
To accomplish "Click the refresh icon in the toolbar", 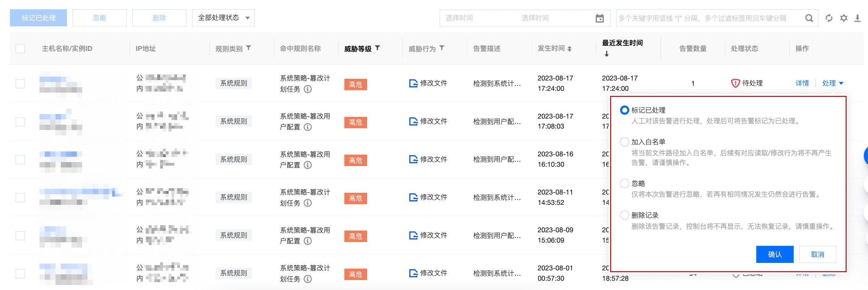I will 829,18.
